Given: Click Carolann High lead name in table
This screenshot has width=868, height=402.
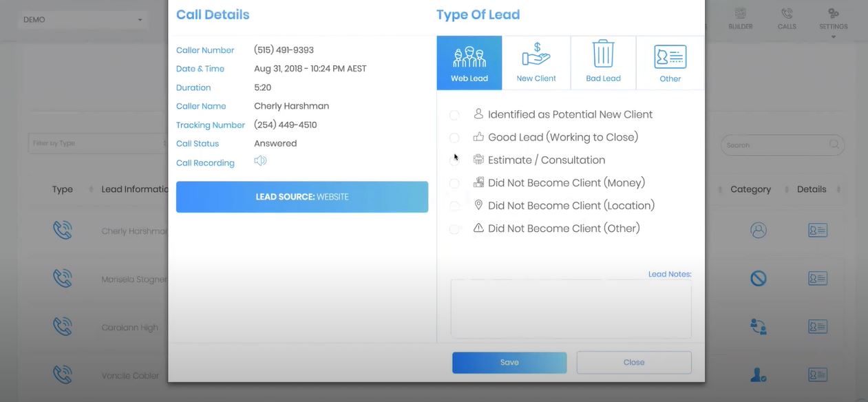Looking at the screenshot, I should coord(129,328).
